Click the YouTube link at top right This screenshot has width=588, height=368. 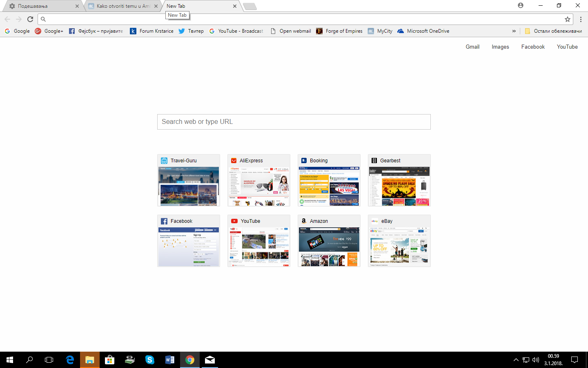point(567,47)
